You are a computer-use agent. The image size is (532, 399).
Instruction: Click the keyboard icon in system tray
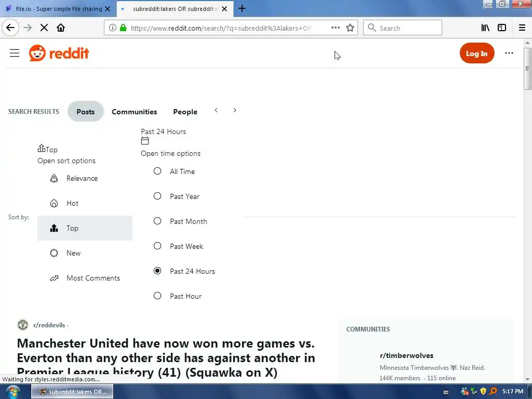coord(446,392)
